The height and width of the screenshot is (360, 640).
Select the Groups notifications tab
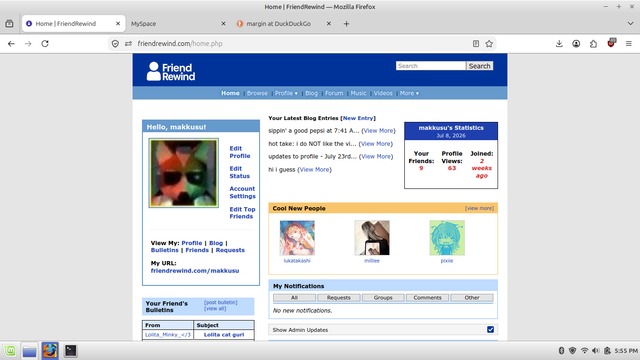(383, 298)
